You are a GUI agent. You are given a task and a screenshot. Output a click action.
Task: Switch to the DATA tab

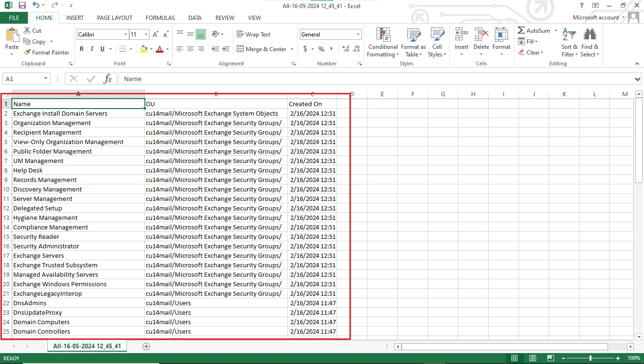195,18
